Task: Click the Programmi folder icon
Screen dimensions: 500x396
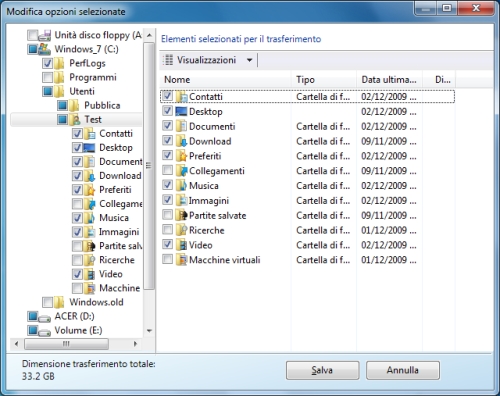Action: coord(59,77)
